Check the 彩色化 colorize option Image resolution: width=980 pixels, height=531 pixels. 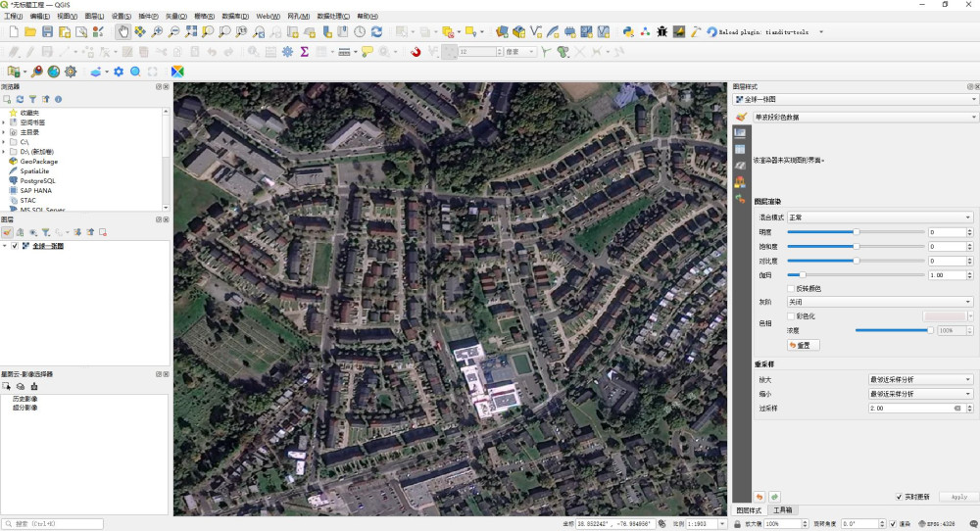pos(791,316)
